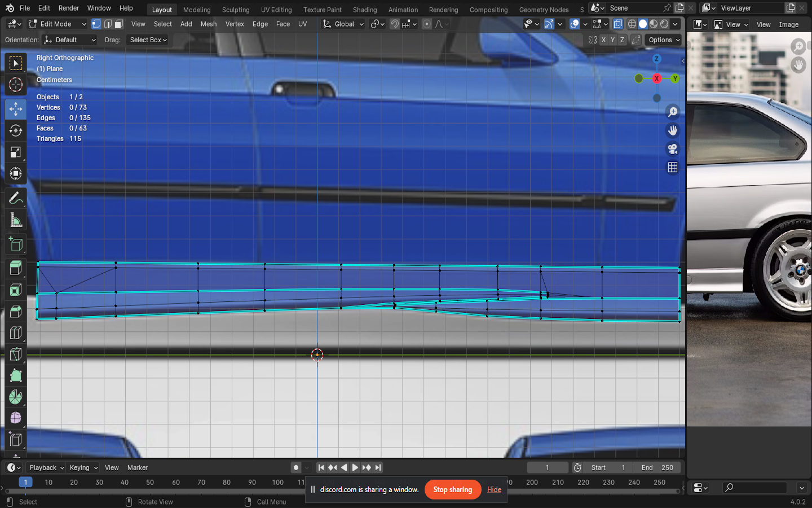
Task: Zoom the image editor with magnifier icon
Action: 798,46
